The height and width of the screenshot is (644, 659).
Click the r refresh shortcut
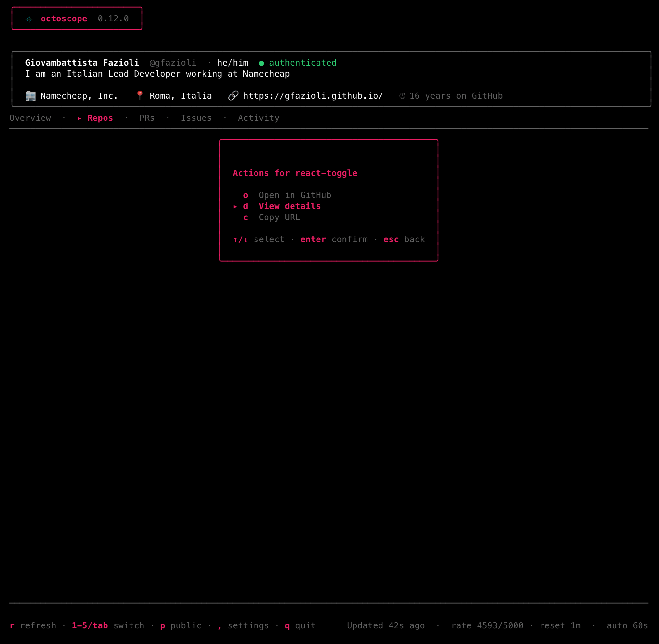pos(33,626)
